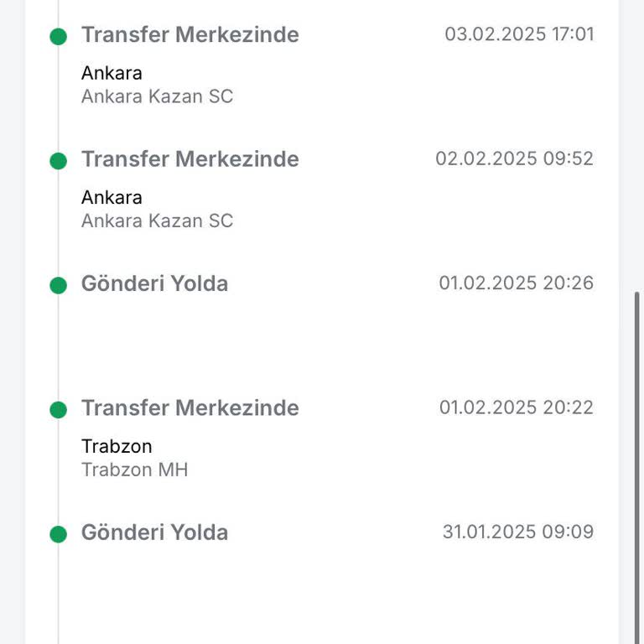Click Ankara Kazan SC under the 03.02.2025 entry
The width and height of the screenshot is (644, 644).
click(157, 96)
